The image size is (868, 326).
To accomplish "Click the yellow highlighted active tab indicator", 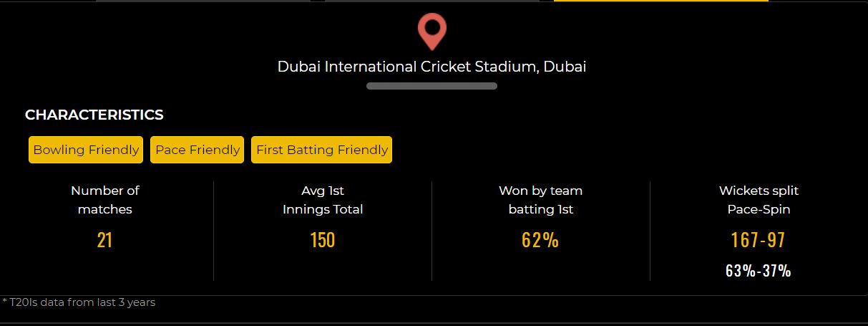I will coord(661,1).
